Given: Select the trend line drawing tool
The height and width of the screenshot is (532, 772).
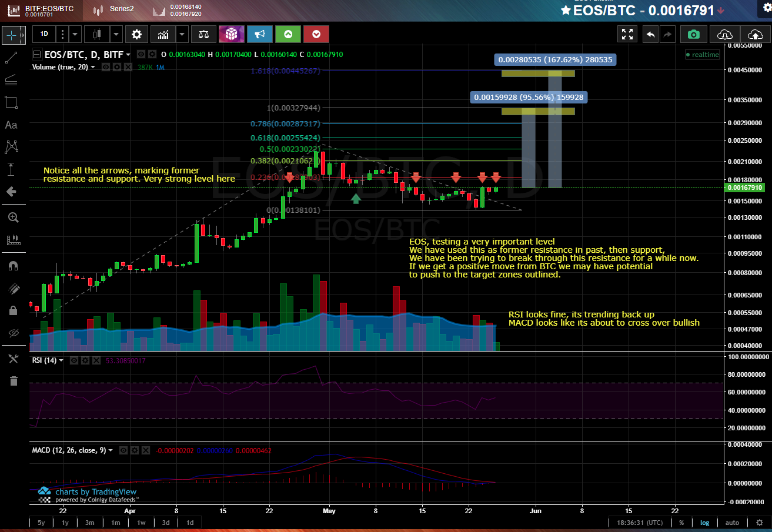Looking at the screenshot, I should coord(11,58).
